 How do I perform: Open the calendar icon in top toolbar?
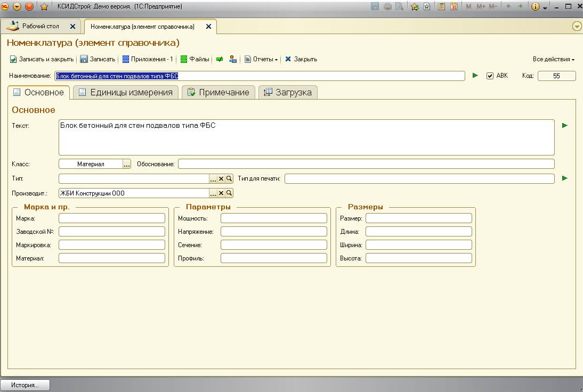tap(454, 7)
